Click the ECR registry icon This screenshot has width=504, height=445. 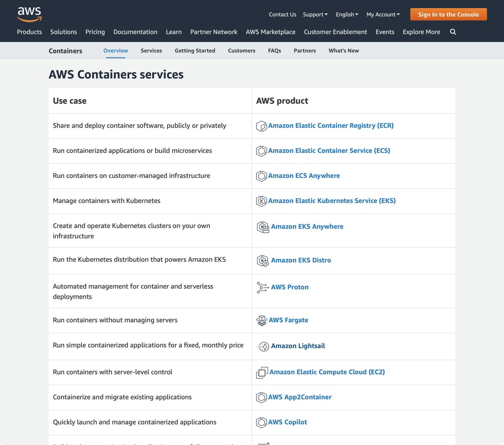tap(261, 126)
